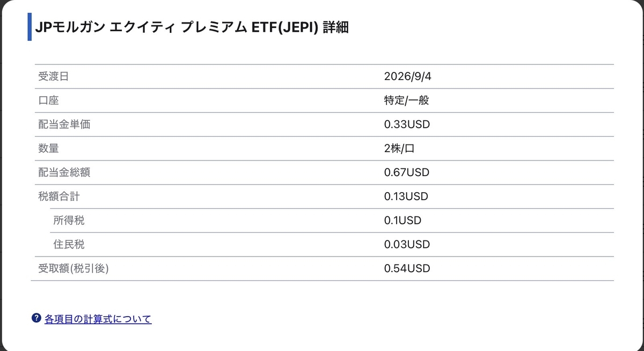Select the 0.13USD tax total value
The width and height of the screenshot is (644, 351).
coord(406,196)
